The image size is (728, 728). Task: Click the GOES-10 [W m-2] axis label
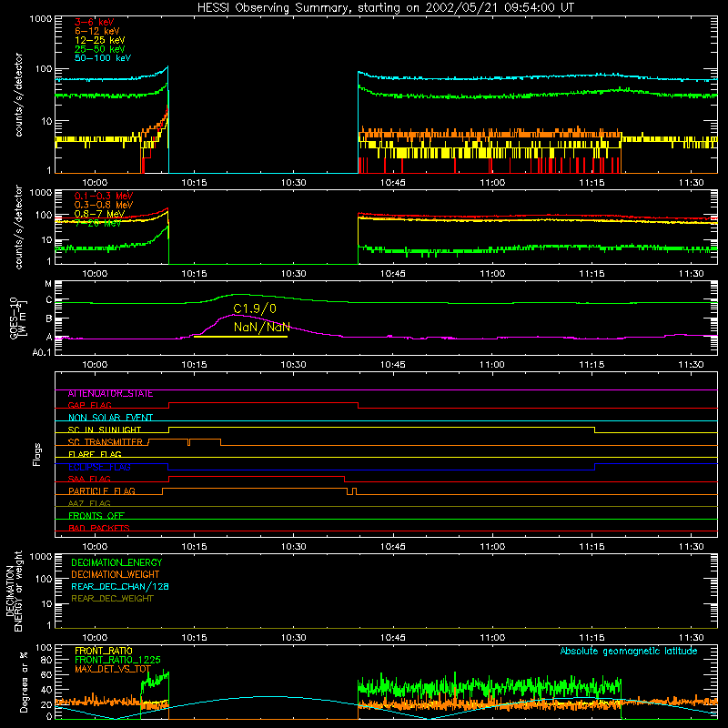(x=17, y=318)
